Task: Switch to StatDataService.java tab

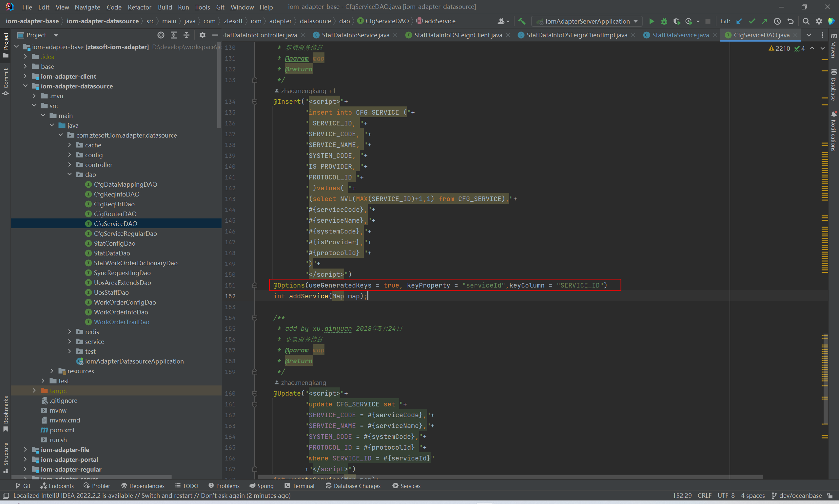Action: [680, 35]
